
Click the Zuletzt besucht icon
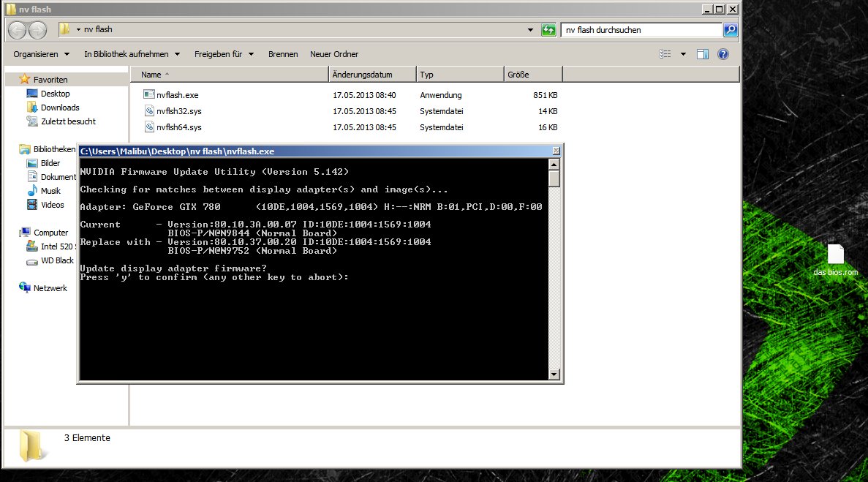pos(32,121)
